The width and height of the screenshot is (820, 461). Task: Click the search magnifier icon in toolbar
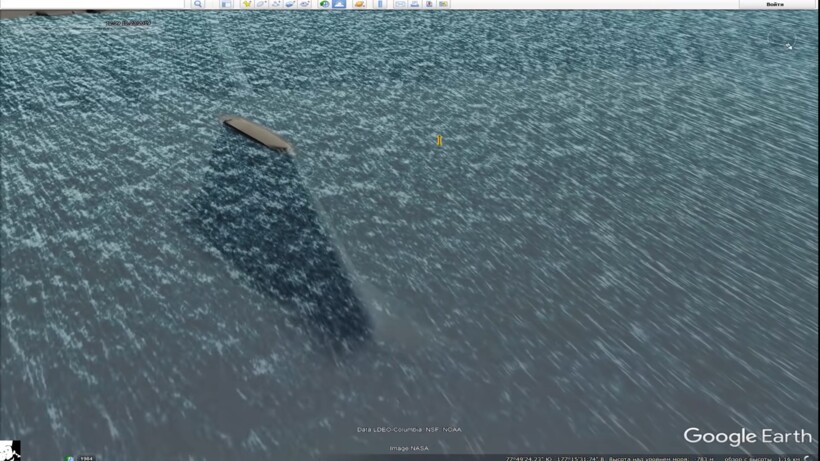coord(198,4)
